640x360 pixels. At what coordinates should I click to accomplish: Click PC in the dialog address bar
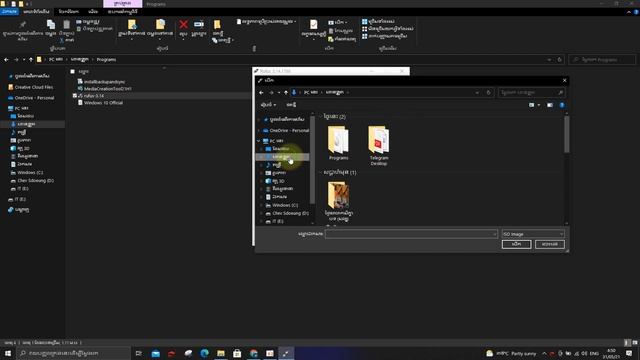311,93
